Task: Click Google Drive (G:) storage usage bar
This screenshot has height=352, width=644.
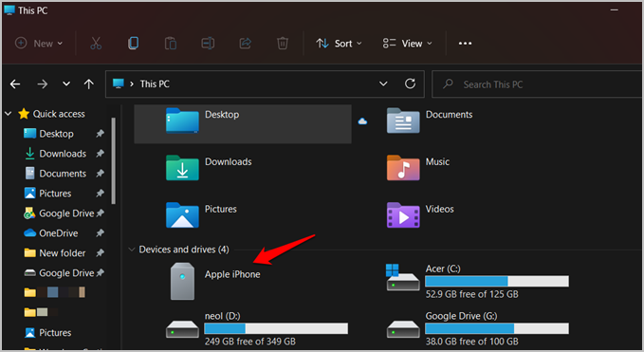Action: [x=497, y=328]
